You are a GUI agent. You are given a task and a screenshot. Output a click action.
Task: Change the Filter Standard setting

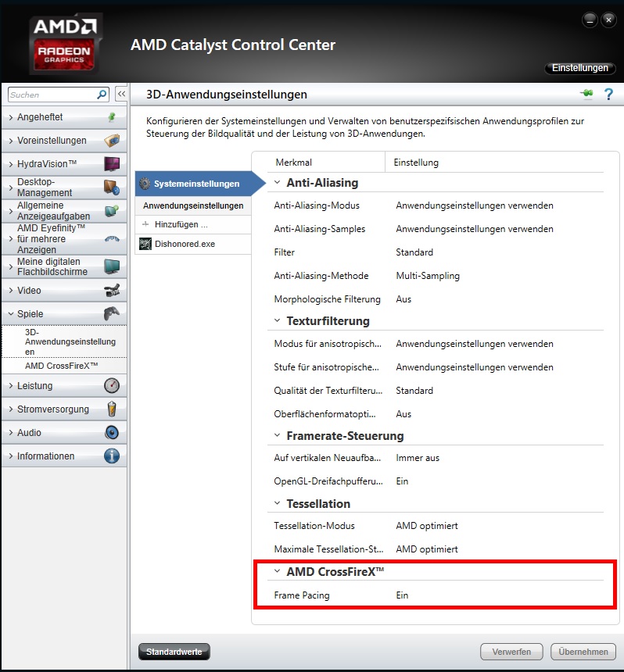[x=414, y=252]
